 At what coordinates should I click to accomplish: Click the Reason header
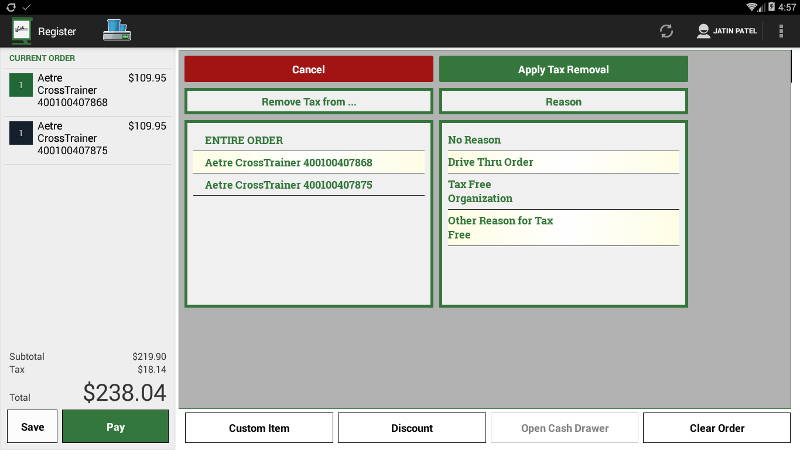[563, 102]
